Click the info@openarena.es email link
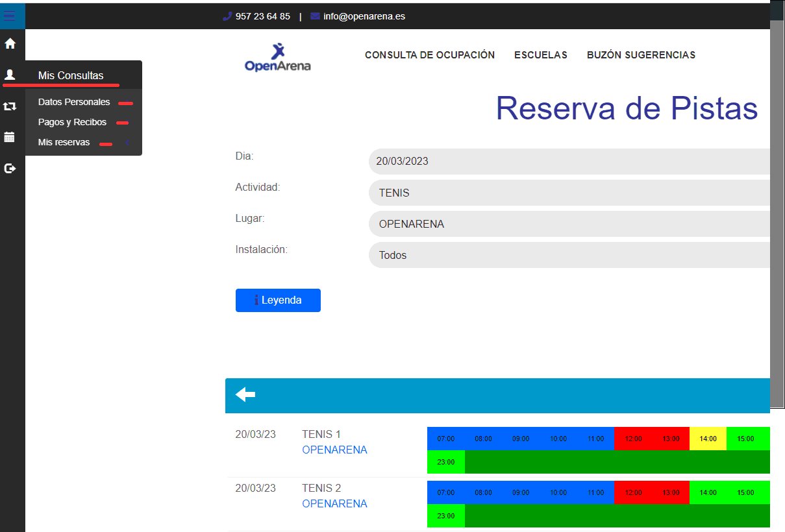785x532 pixels. pyautogui.click(x=364, y=16)
